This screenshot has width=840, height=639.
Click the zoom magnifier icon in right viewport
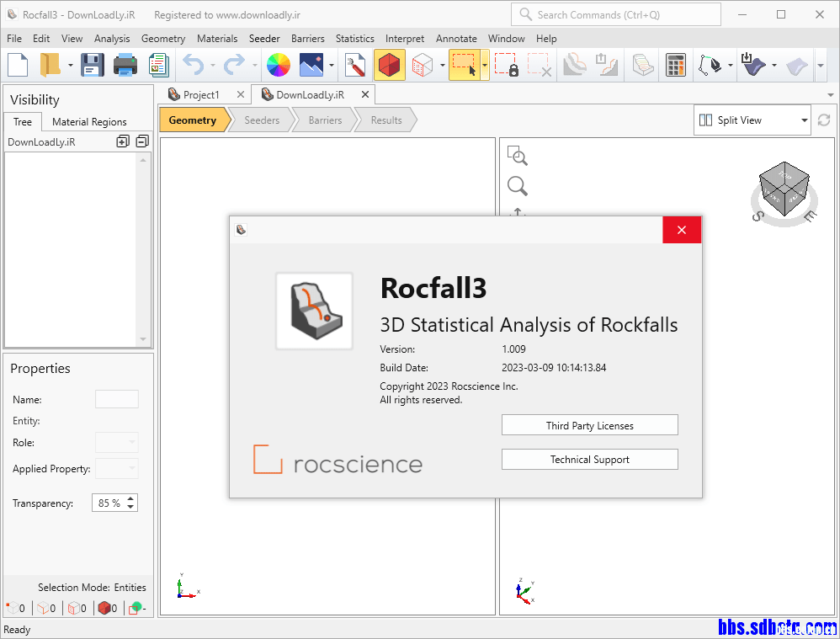tap(518, 186)
